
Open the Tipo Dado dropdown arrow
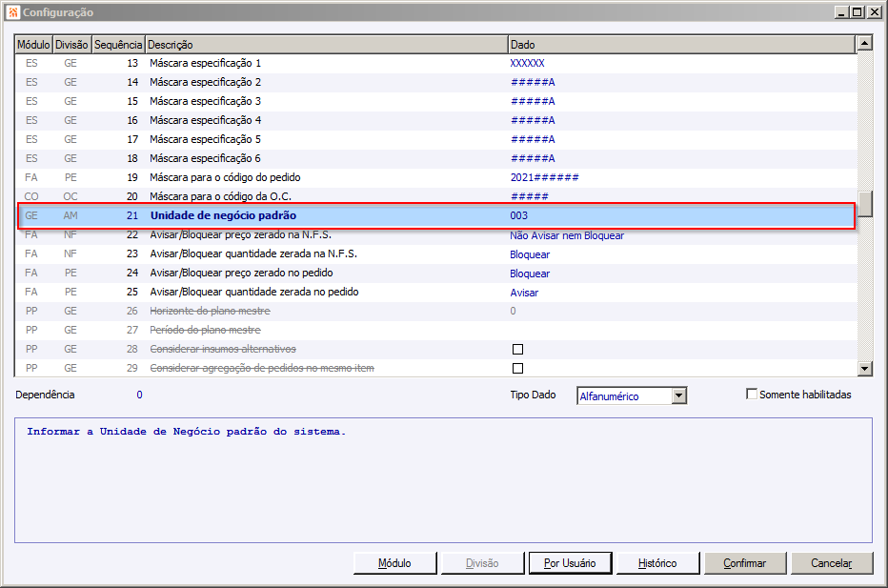pyautogui.click(x=679, y=395)
